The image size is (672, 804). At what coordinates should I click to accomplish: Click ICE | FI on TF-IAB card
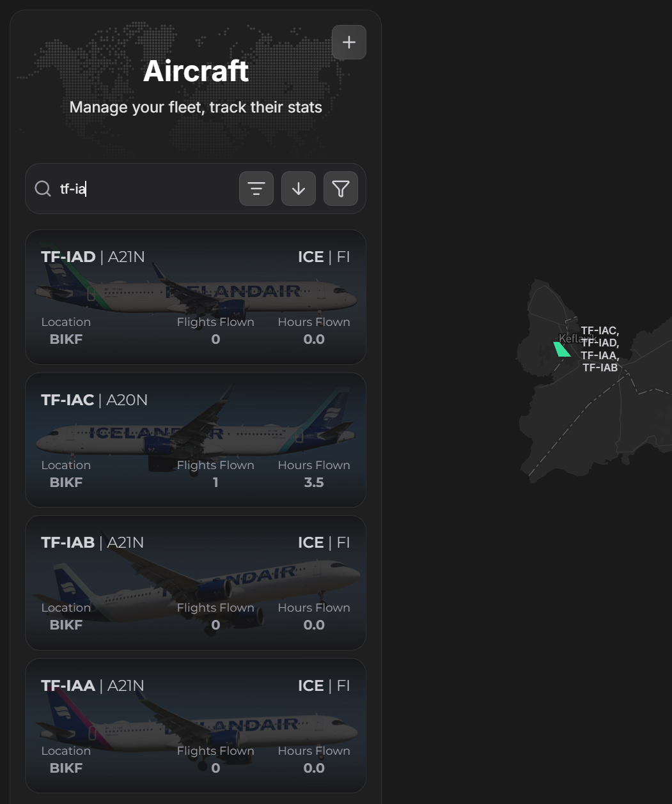[x=324, y=543]
